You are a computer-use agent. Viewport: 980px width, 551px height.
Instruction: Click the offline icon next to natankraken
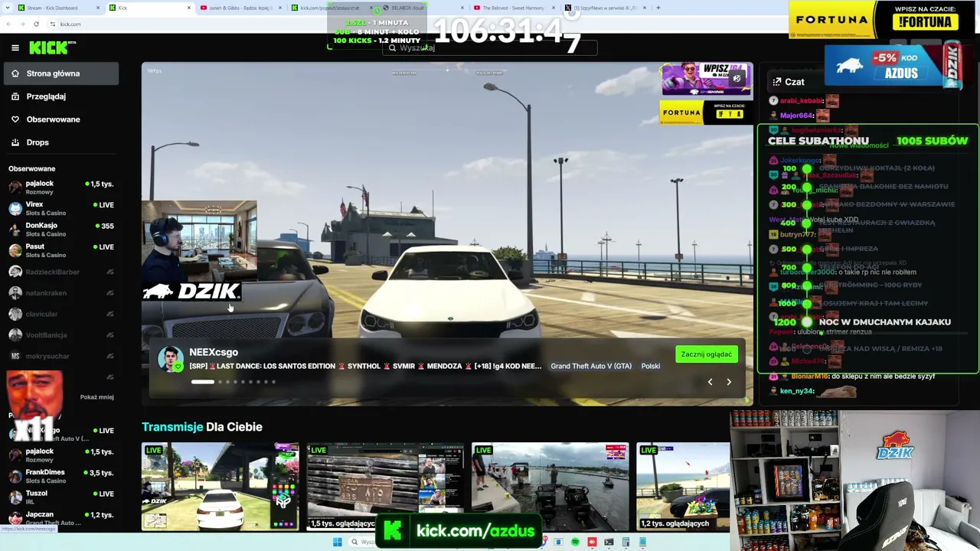(110, 293)
